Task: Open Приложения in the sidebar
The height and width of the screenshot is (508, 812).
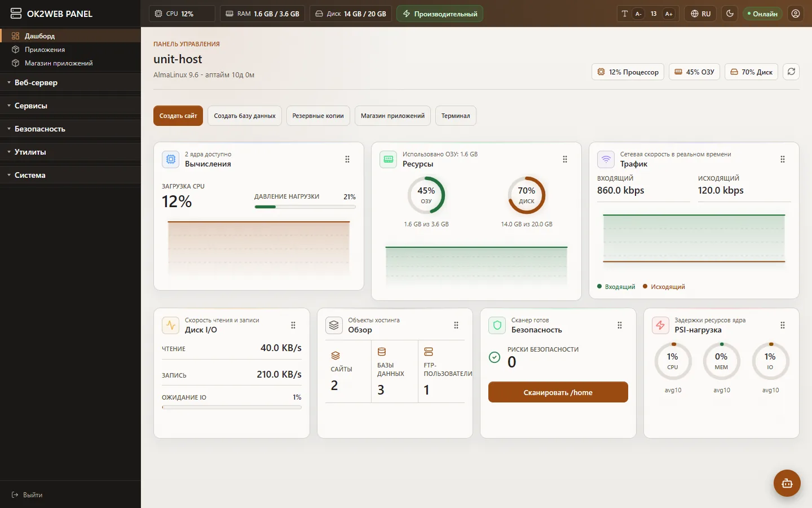Action: (70, 50)
